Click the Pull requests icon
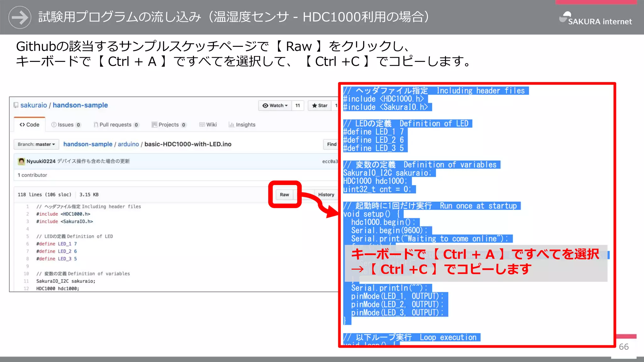The width and height of the screenshot is (644, 362). tap(96, 125)
